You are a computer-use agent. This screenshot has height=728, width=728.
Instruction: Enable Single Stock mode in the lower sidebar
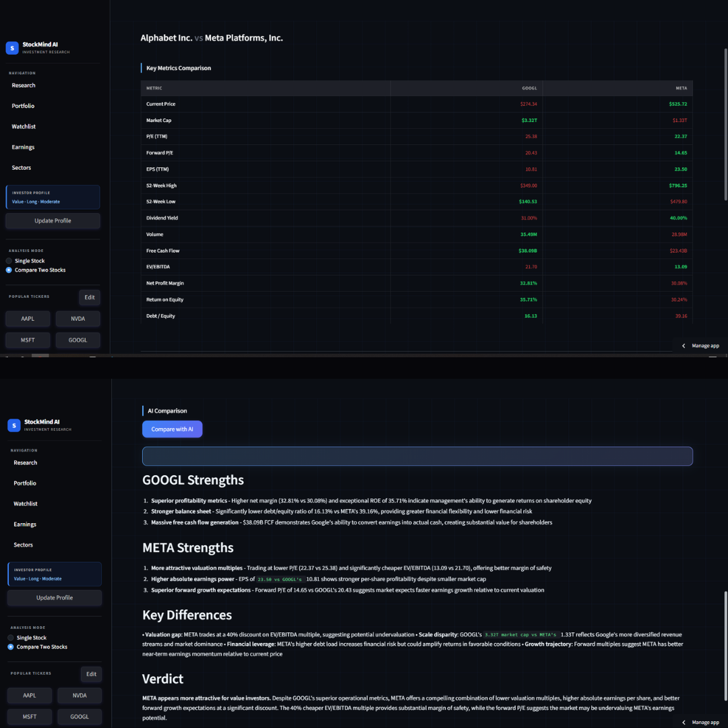pos(11,637)
